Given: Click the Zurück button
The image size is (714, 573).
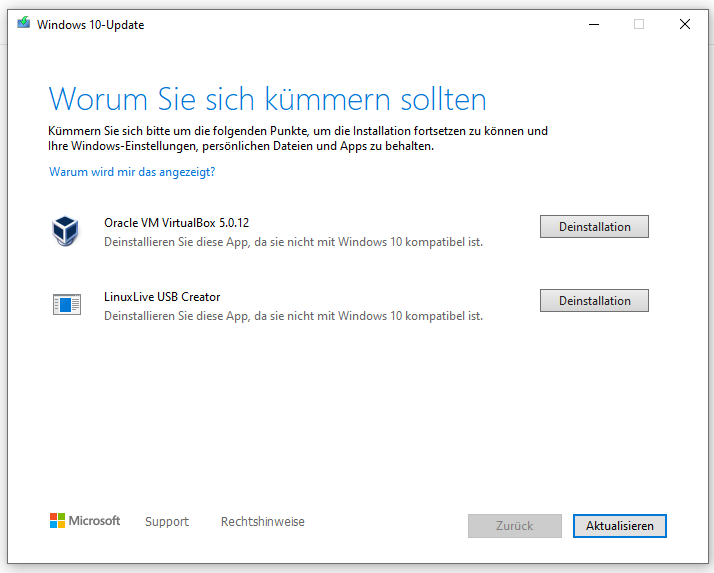Looking at the screenshot, I should tap(515, 526).
